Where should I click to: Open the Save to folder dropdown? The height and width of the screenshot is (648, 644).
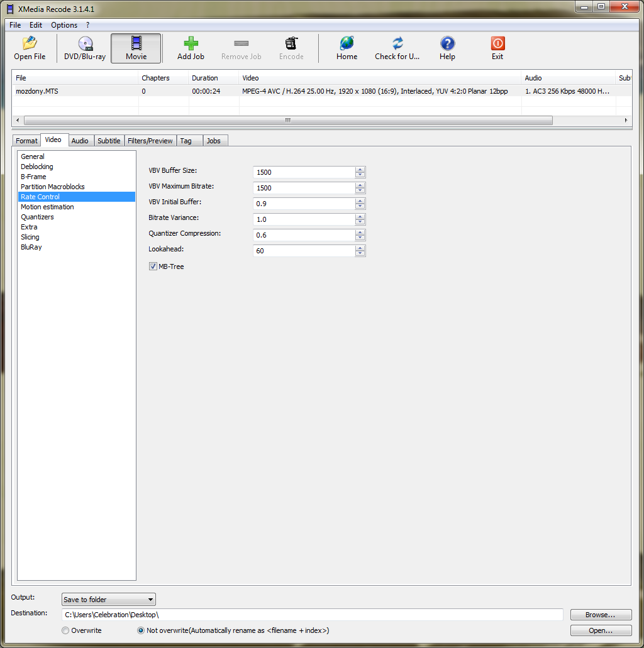108,599
